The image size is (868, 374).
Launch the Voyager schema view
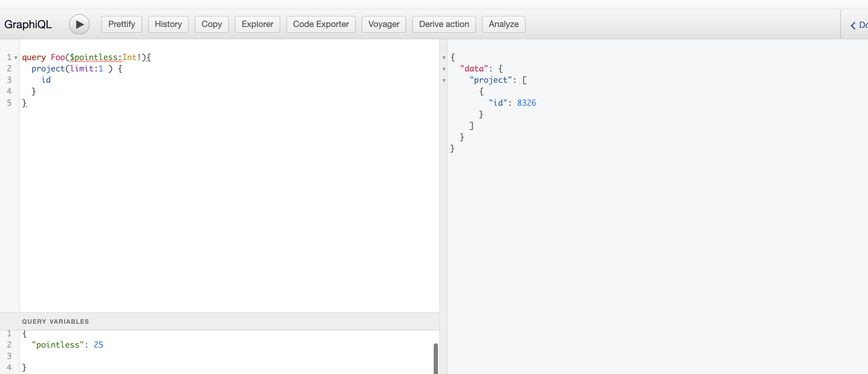click(x=383, y=24)
